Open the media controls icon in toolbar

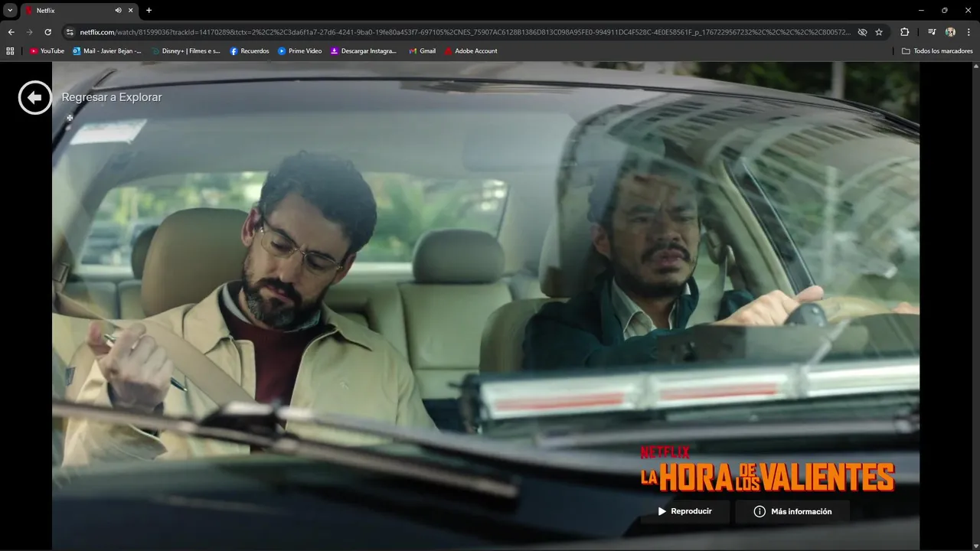(x=932, y=32)
